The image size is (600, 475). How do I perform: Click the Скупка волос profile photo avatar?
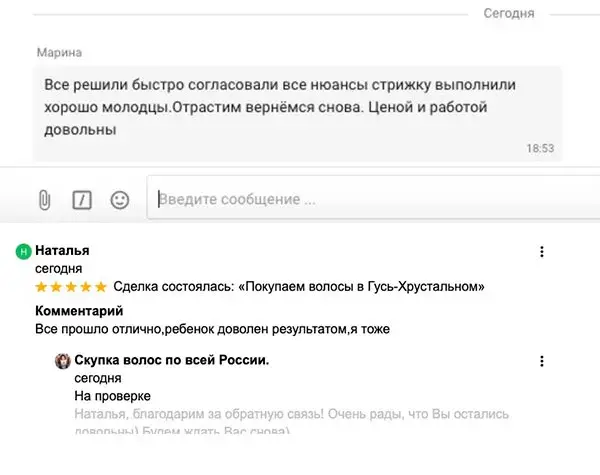pos(63,361)
